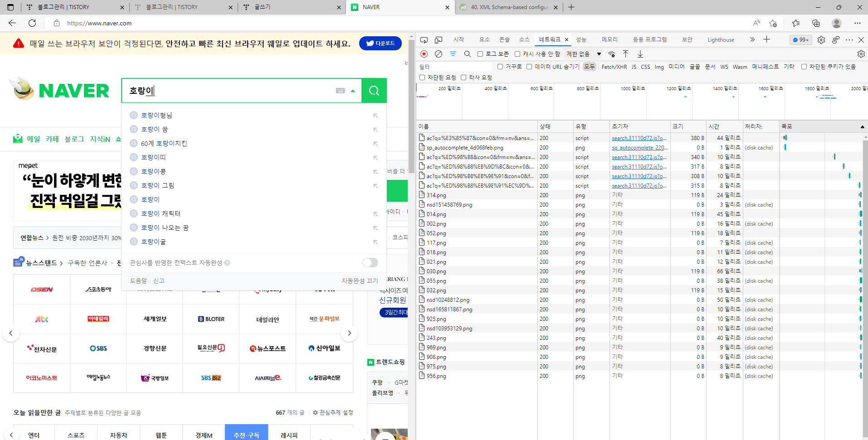
Task: Click the 다운로드 Whale browser button
Action: point(380,43)
